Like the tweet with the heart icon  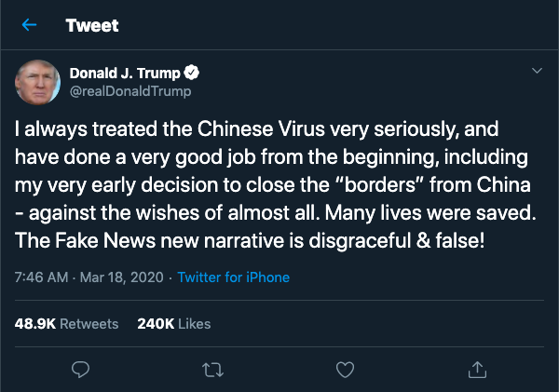(345, 370)
